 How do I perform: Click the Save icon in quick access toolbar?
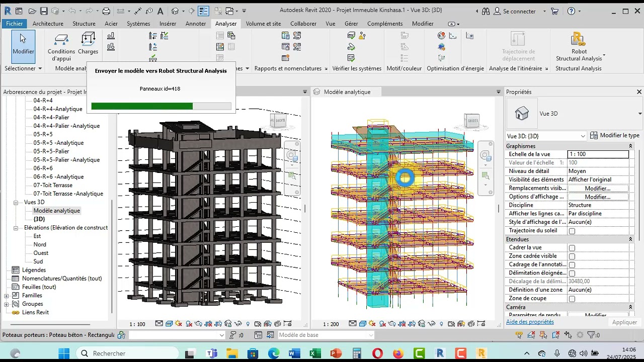coord(44,11)
